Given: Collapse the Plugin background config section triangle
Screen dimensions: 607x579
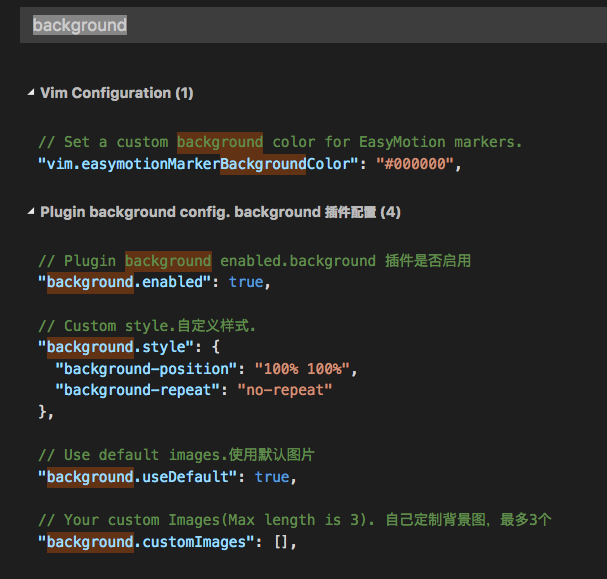Looking at the screenshot, I should coord(30,212).
